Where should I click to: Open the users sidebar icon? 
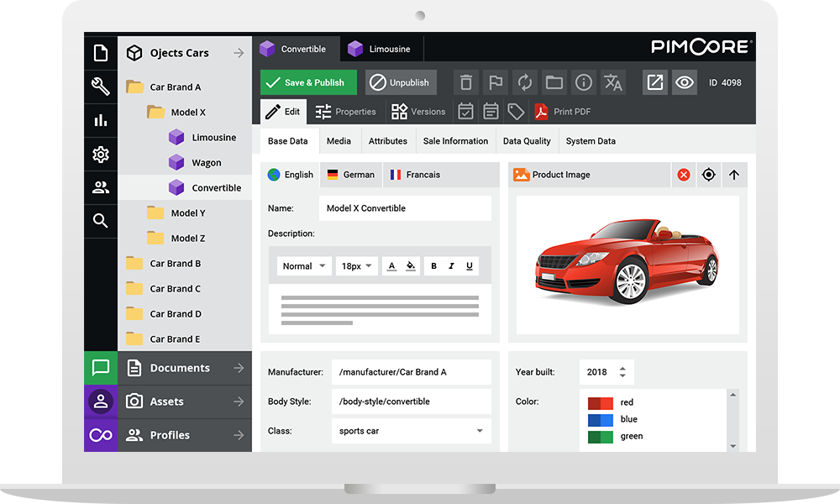point(101,187)
